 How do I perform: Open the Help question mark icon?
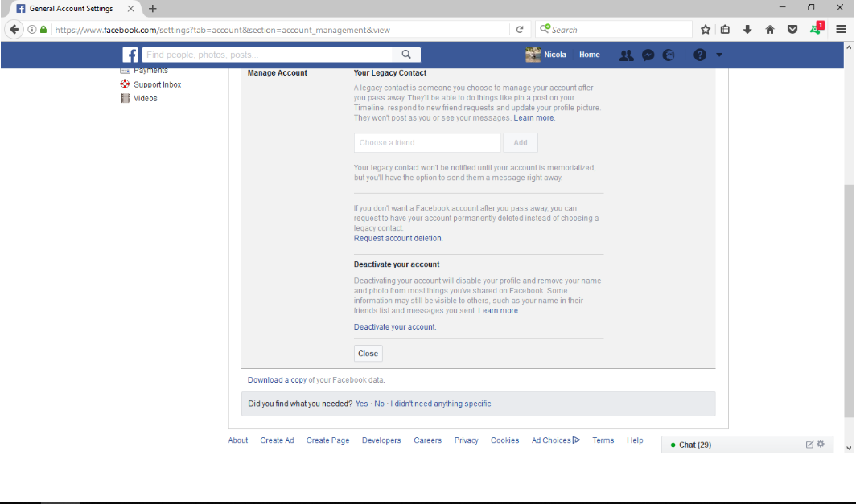[x=700, y=55]
